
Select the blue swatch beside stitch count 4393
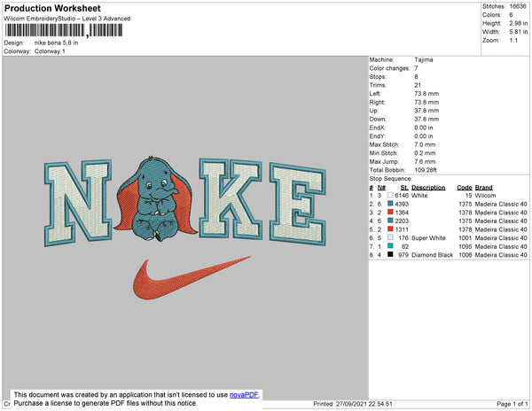pyautogui.click(x=390, y=204)
